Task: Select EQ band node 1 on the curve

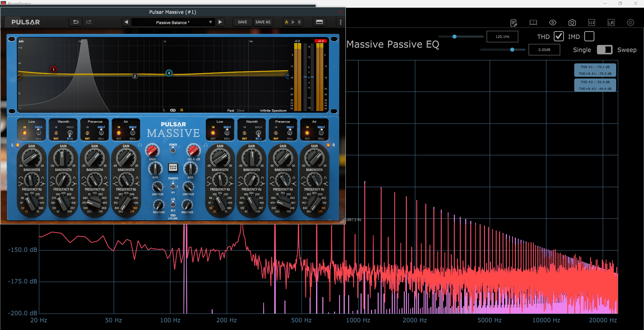Action: 53,69
